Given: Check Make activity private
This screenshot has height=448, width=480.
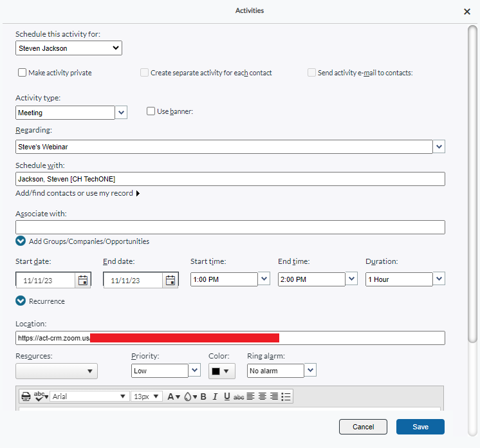Looking at the screenshot, I should (x=22, y=73).
